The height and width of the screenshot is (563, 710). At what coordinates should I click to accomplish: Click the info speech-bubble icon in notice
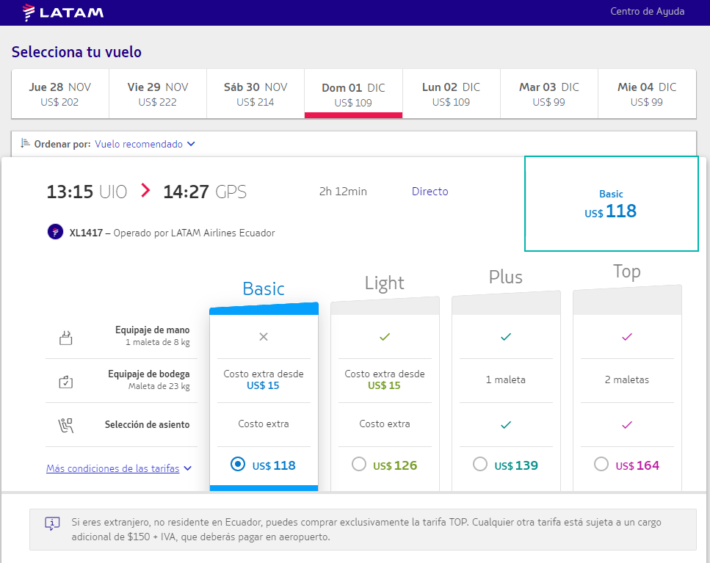[x=52, y=524]
